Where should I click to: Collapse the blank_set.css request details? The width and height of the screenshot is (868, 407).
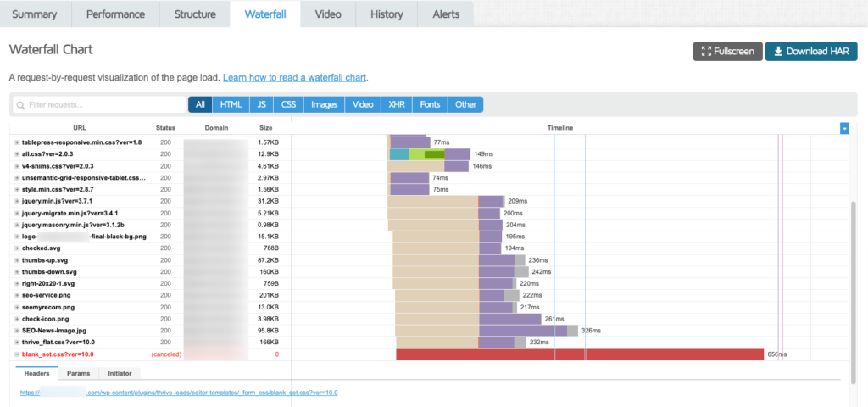pos(17,354)
